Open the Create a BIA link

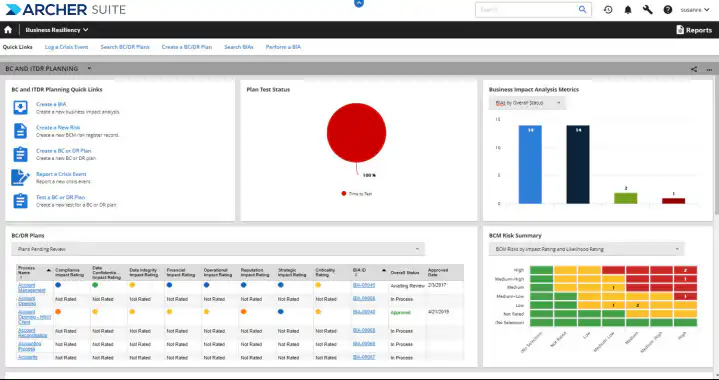tap(51, 105)
